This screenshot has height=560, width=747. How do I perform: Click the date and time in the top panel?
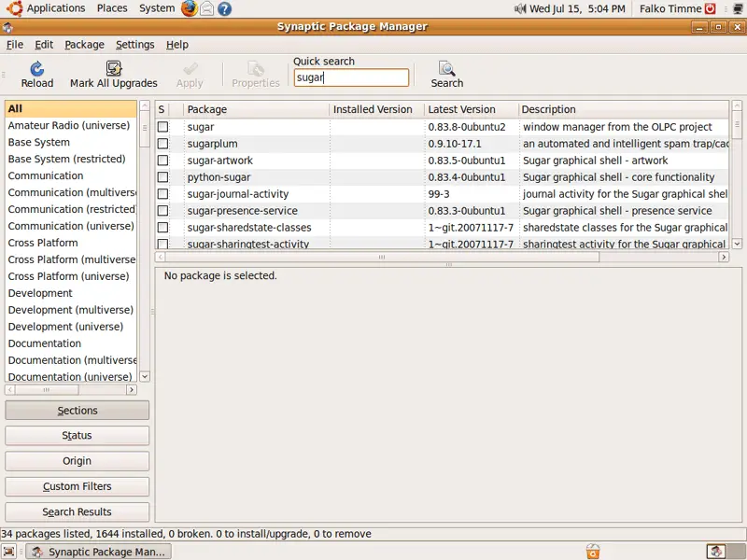coord(577,8)
